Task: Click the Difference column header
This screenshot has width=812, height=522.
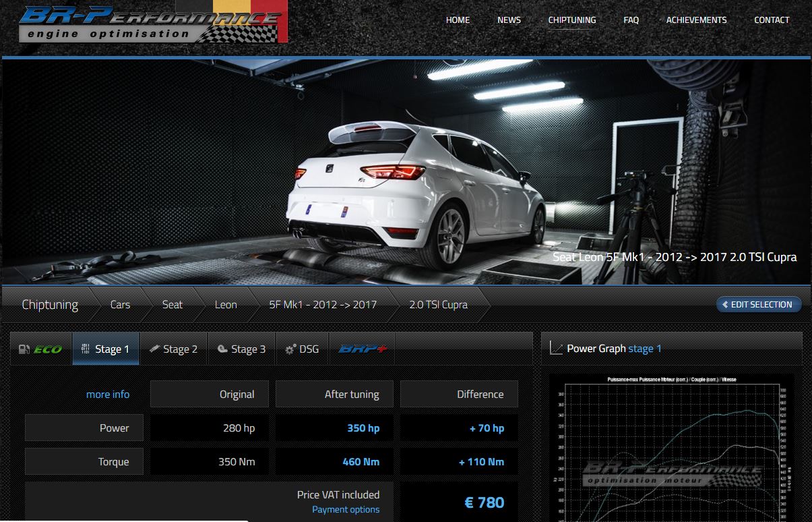Action: pos(459,395)
